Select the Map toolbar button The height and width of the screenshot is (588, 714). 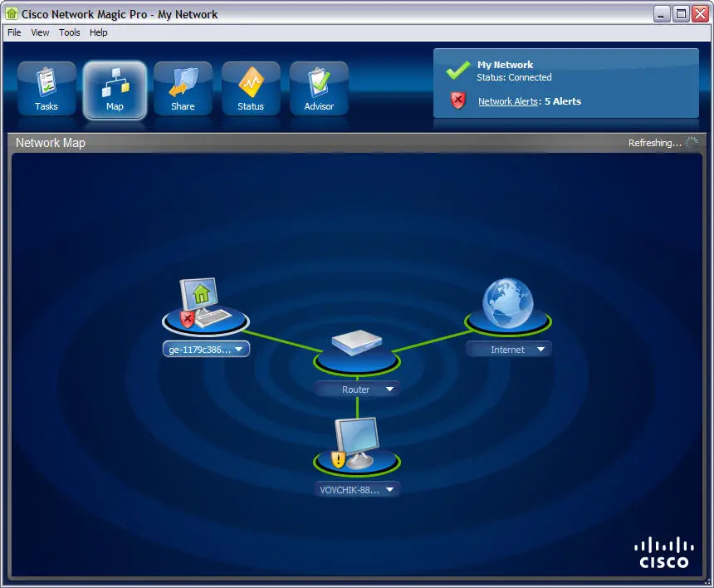click(115, 89)
